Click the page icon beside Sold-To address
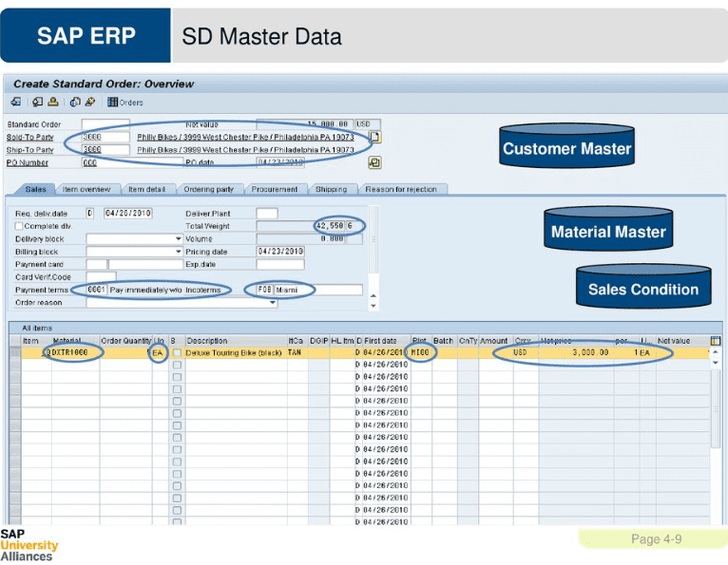This screenshot has width=728, height=565. (x=375, y=137)
